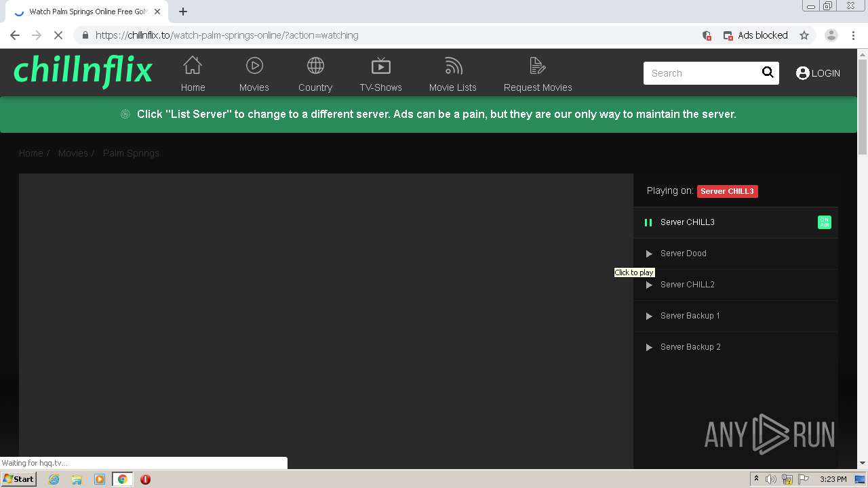868x488 pixels.
Task: Open the Ads blocked extension indicator
Action: pos(755,35)
